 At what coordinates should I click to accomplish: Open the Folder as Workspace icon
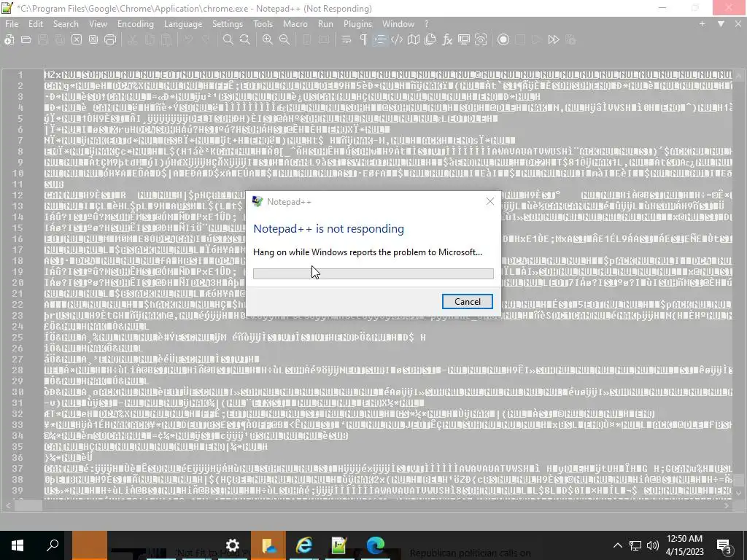tap(463, 40)
